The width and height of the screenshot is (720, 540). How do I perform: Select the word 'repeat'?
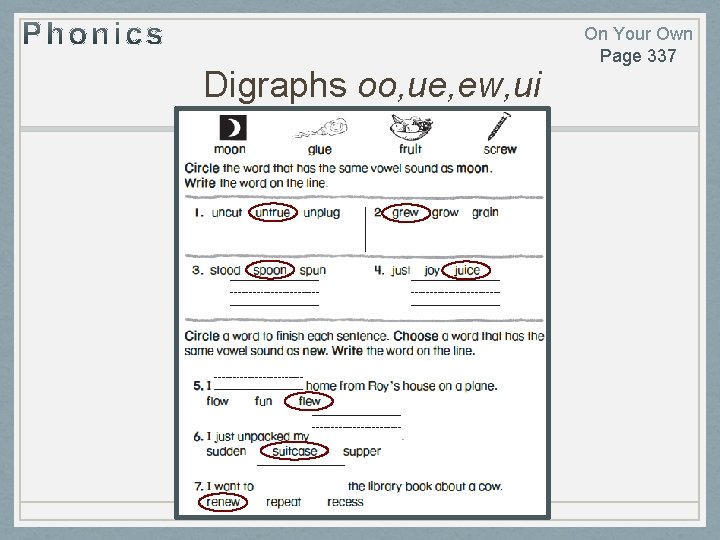[x=283, y=503]
